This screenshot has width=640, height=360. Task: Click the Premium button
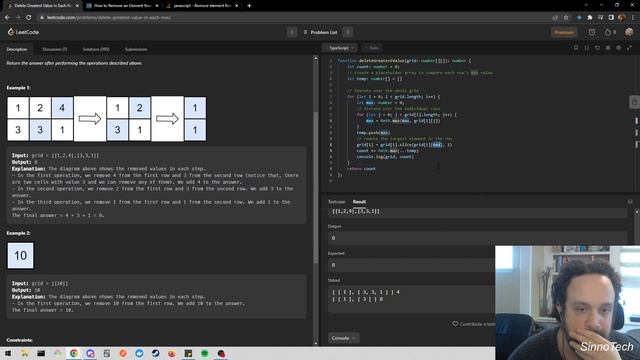click(x=564, y=32)
